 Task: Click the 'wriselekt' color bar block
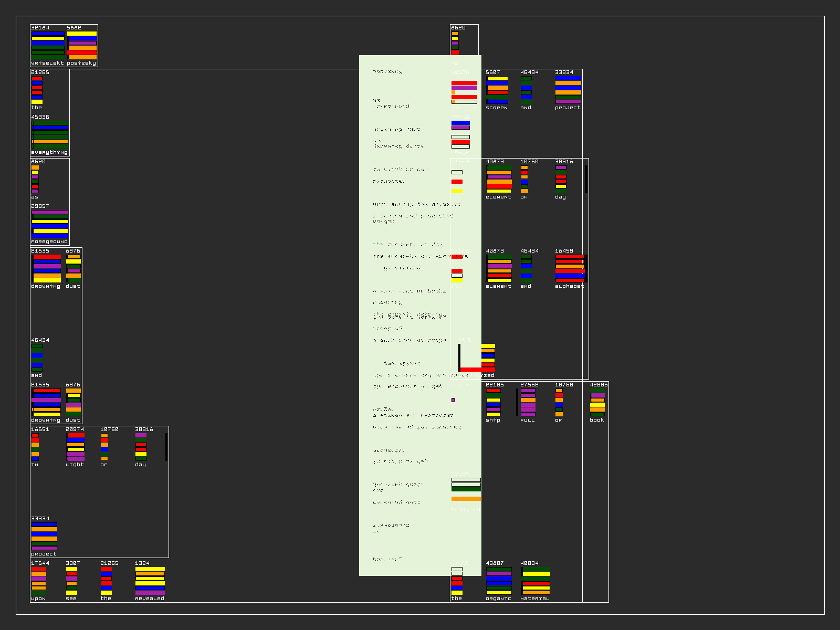[48, 45]
